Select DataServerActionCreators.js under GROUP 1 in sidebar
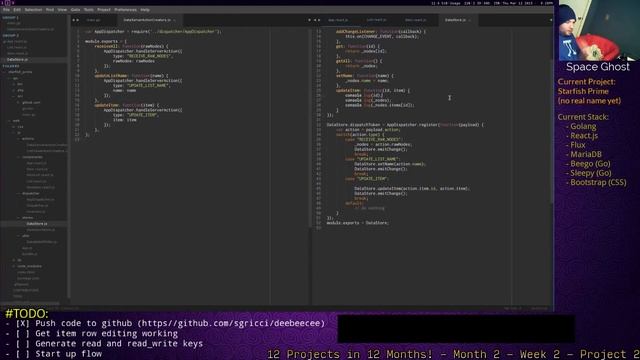This screenshot has width=640, height=360. [30, 29]
